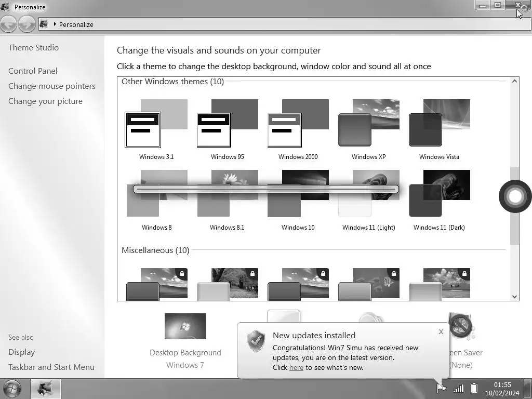Viewport: 532px width, 399px height.
Task: Click the address bar personalization icon
Action: point(44,24)
